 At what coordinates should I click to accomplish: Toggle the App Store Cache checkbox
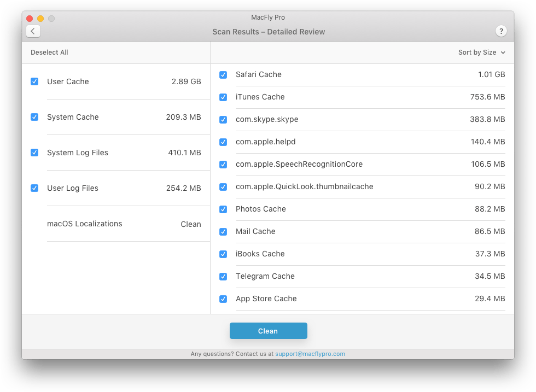(223, 299)
